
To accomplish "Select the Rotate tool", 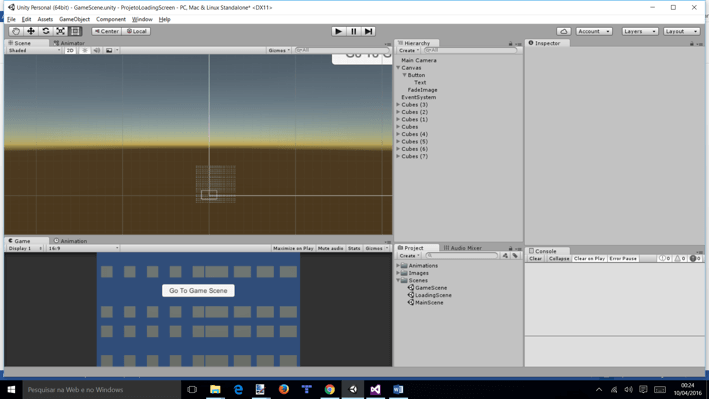I will click(x=46, y=31).
